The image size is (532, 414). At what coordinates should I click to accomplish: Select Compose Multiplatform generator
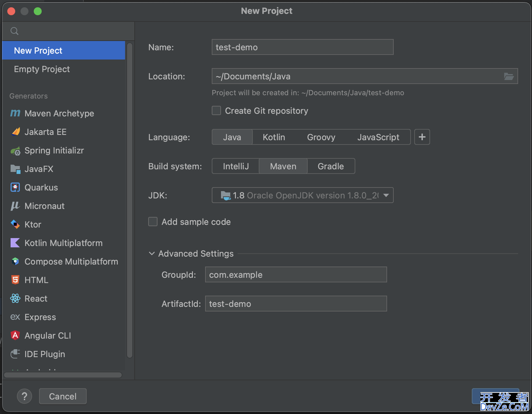(x=64, y=262)
